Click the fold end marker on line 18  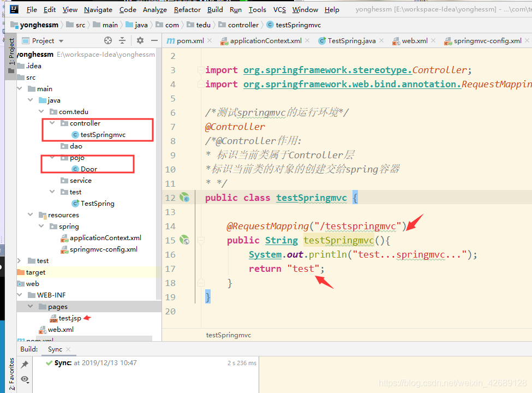(x=201, y=283)
